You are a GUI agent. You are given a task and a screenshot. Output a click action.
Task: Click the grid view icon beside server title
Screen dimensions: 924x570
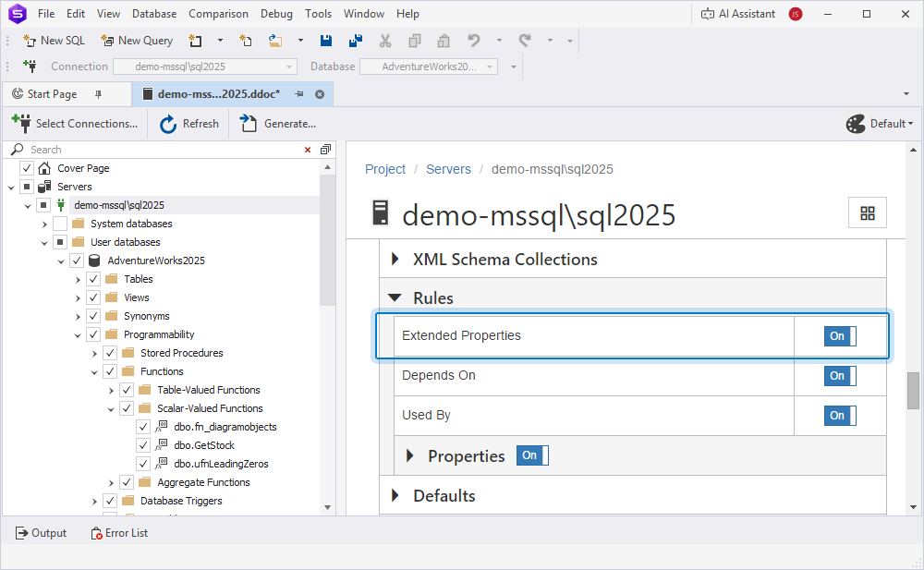click(868, 212)
